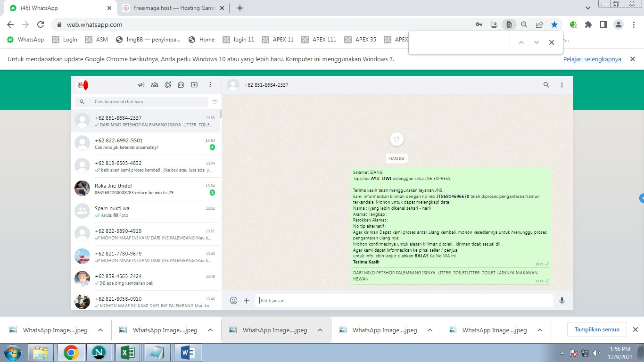
Task: Open the conversation three-dot menu
Action: [562, 85]
